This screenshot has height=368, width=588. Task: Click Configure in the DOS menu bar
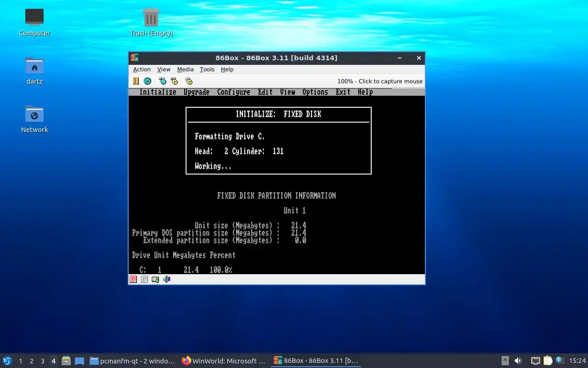233,92
